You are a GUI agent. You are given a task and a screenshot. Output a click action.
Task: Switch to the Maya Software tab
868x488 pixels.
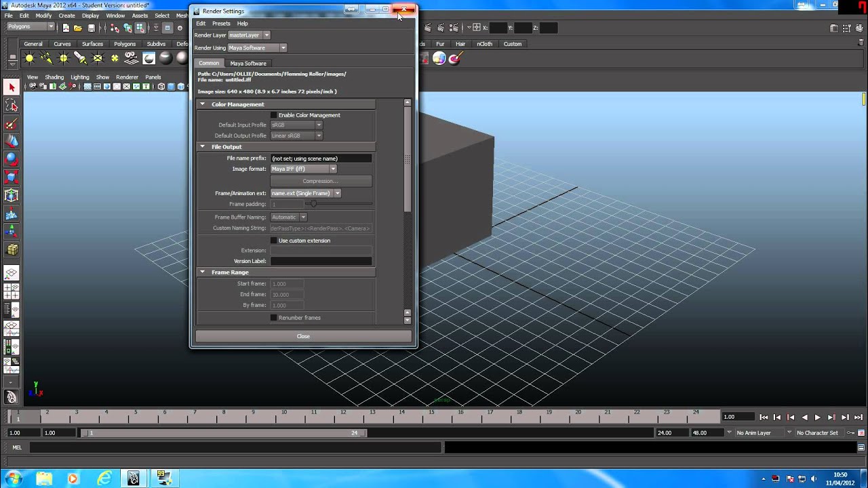click(248, 63)
